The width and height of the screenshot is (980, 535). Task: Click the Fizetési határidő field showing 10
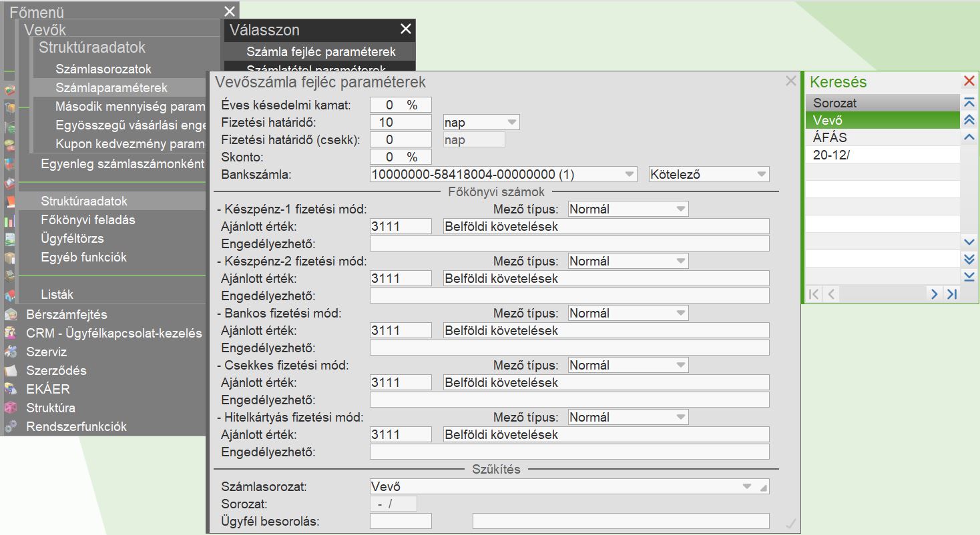click(401, 123)
